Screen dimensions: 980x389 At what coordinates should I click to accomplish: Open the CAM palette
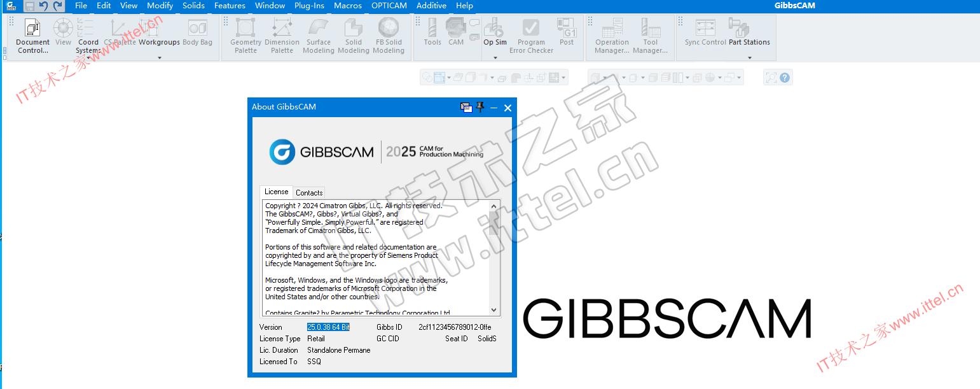(456, 32)
